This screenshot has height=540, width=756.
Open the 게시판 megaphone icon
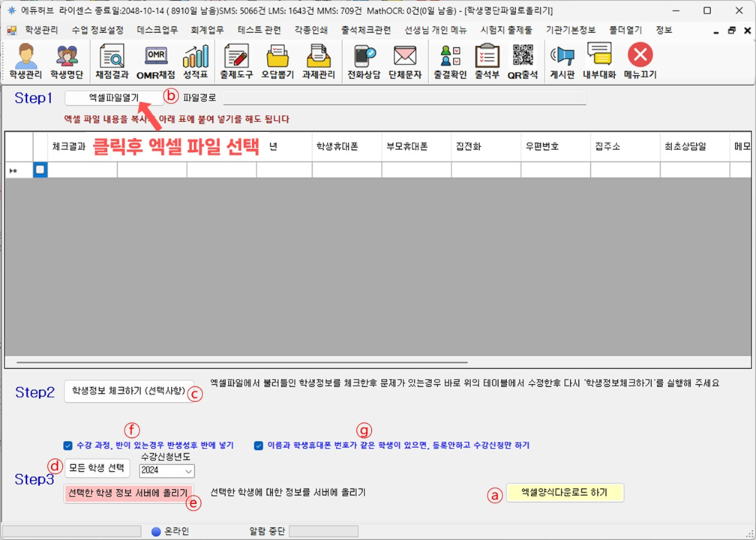coord(562,61)
